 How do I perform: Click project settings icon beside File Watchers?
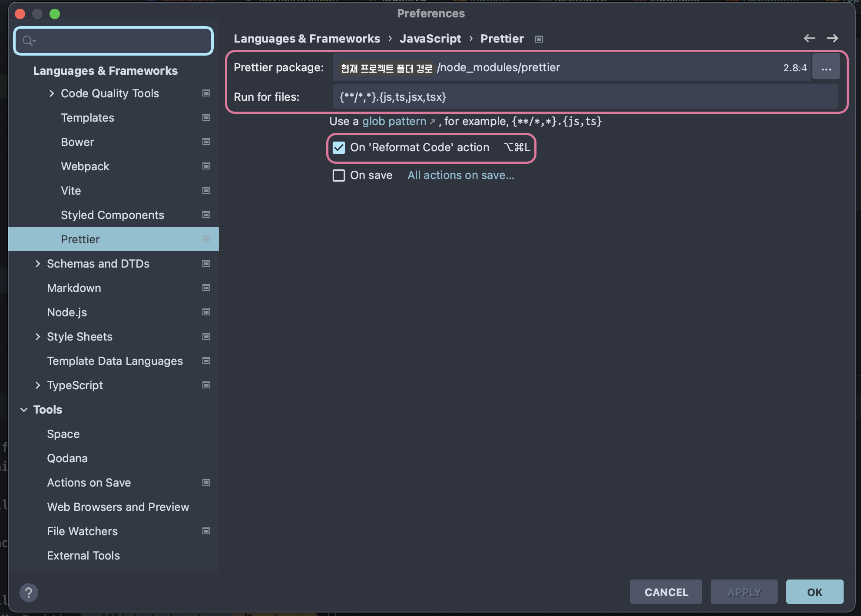[206, 531]
